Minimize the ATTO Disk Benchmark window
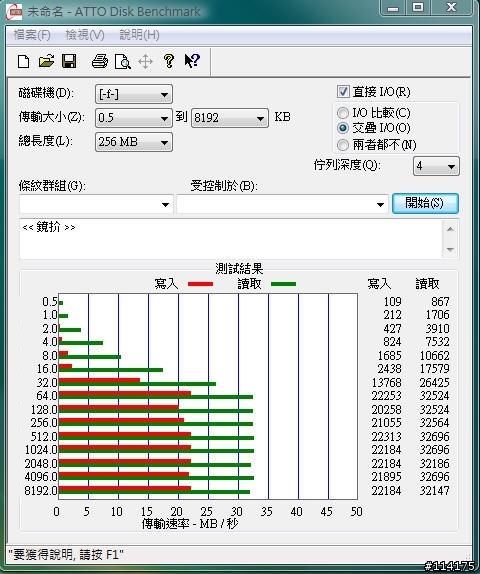480x574 pixels. click(x=393, y=8)
